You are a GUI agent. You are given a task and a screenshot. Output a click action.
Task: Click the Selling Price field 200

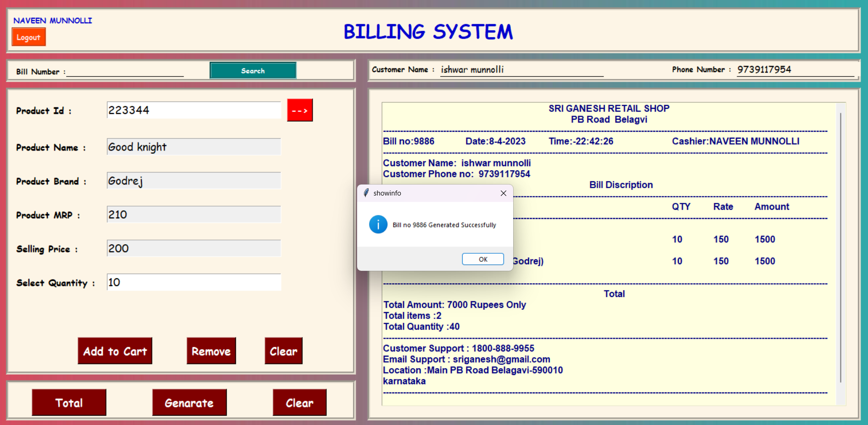194,248
